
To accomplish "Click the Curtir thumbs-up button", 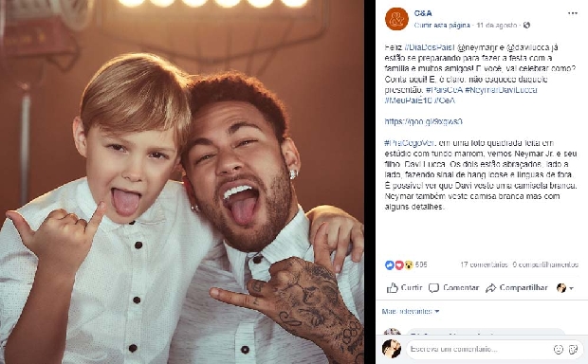I will pyautogui.click(x=404, y=288).
